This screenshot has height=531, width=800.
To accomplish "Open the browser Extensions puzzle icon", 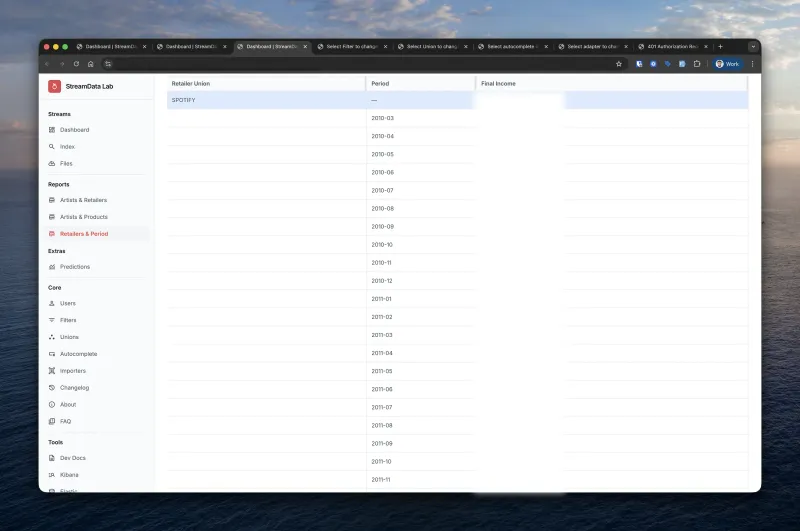I will (x=697, y=64).
